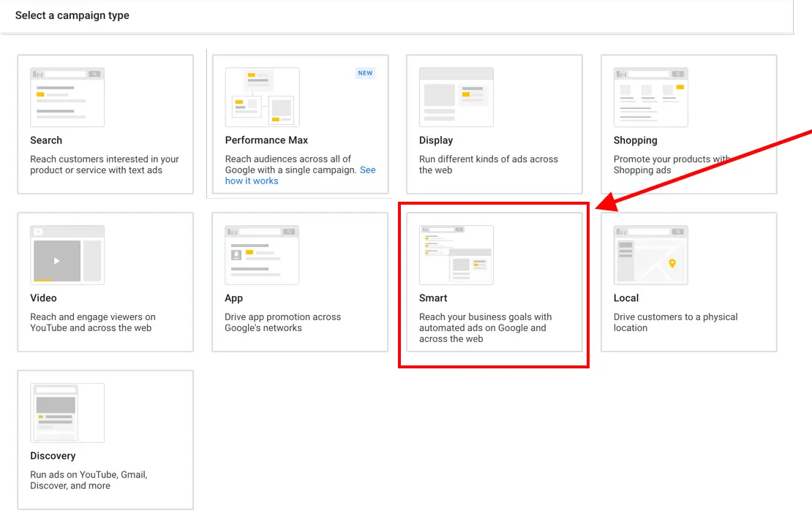Choose the Display campaign illustration icon
Screen dimensions: 812x516
(456, 97)
